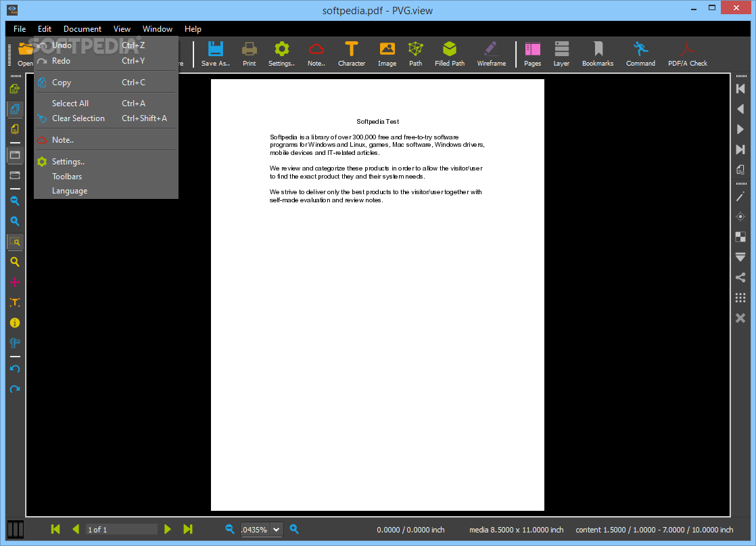Viewport: 756px width, 546px height.
Task: Open the Pages panel
Action: (x=533, y=53)
